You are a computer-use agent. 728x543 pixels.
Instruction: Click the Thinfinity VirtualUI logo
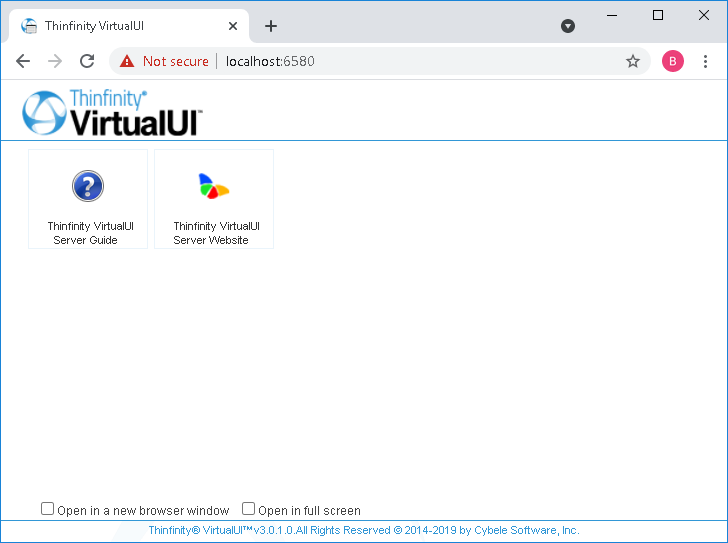112,113
